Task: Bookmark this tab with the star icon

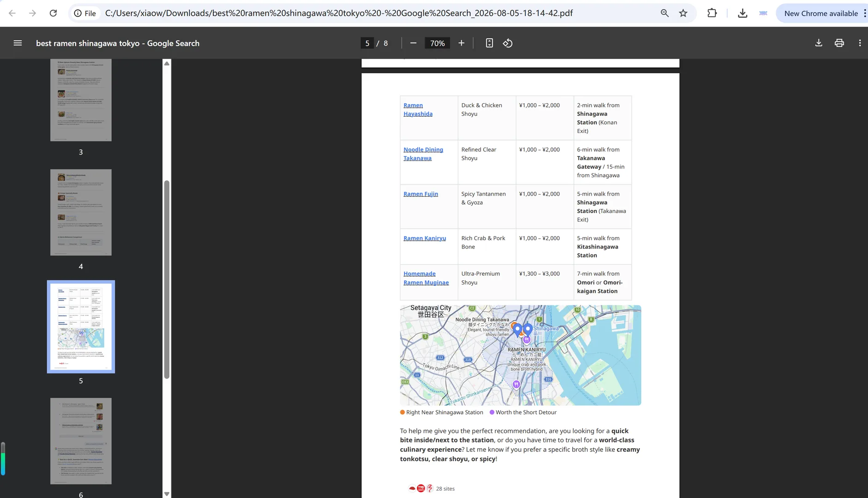Action: [x=683, y=13]
